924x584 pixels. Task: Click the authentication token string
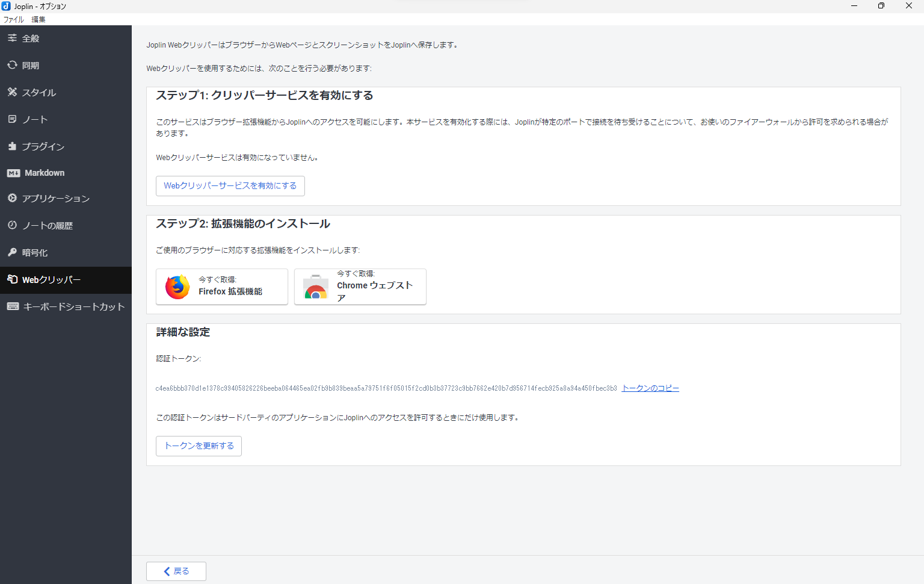tap(386, 388)
